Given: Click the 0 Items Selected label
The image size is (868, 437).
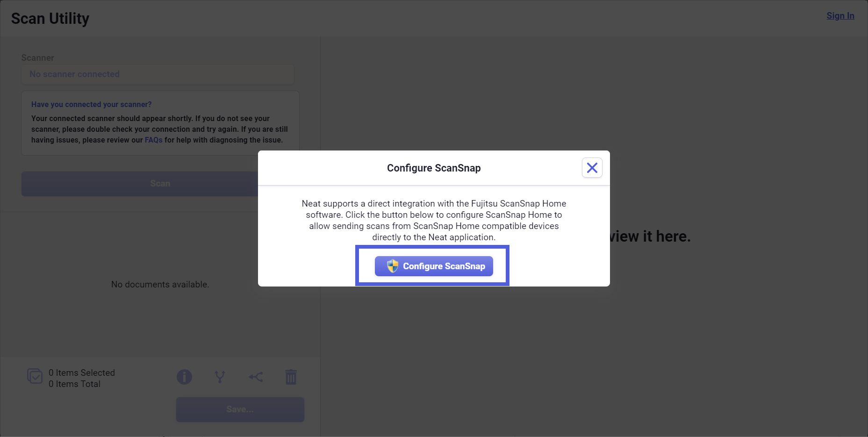Looking at the screenshot, I should [82, 373].
